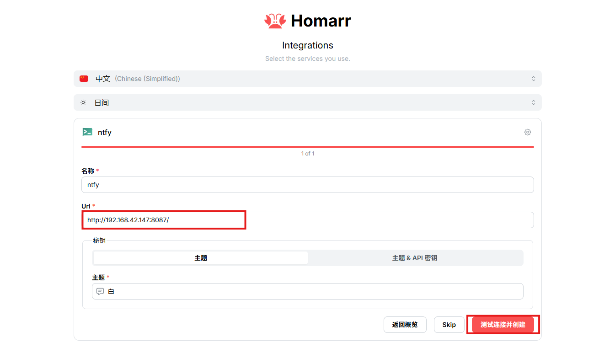This screenshot has height=364, width=615.
Task: Open the ntfy settings gear icon
Action: click(528, 132)
